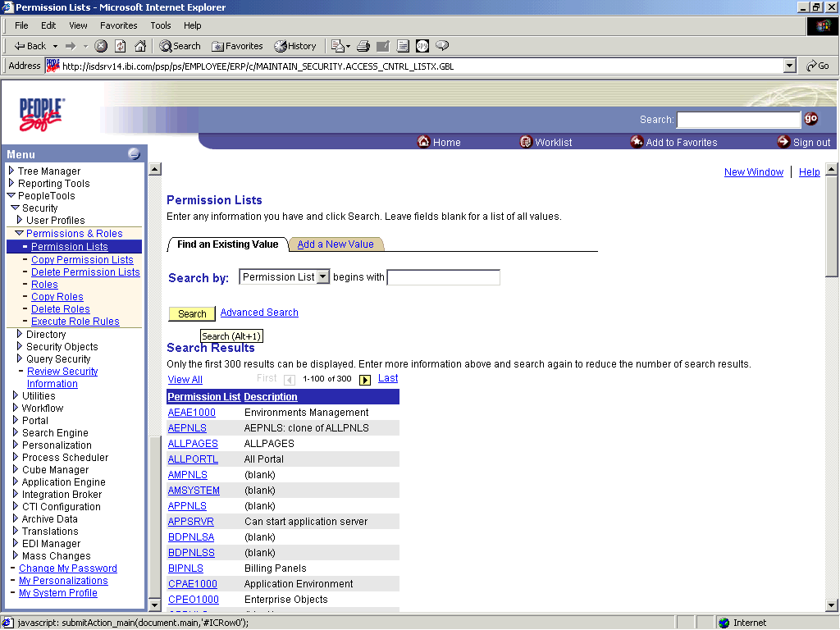
Task: Open the address bar dropdown arrow
Action: 789,66
